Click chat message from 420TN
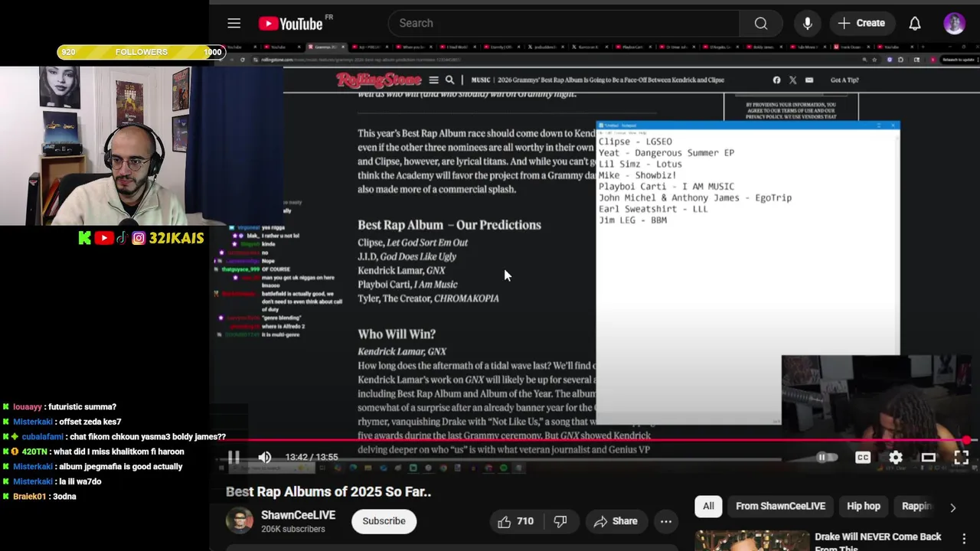The height and width of the screenshot is (551, 980). (x=93, y=452)
